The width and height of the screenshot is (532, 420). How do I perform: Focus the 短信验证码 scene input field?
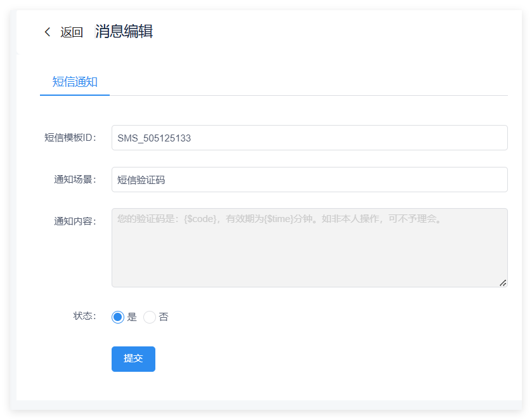(309, 180)
